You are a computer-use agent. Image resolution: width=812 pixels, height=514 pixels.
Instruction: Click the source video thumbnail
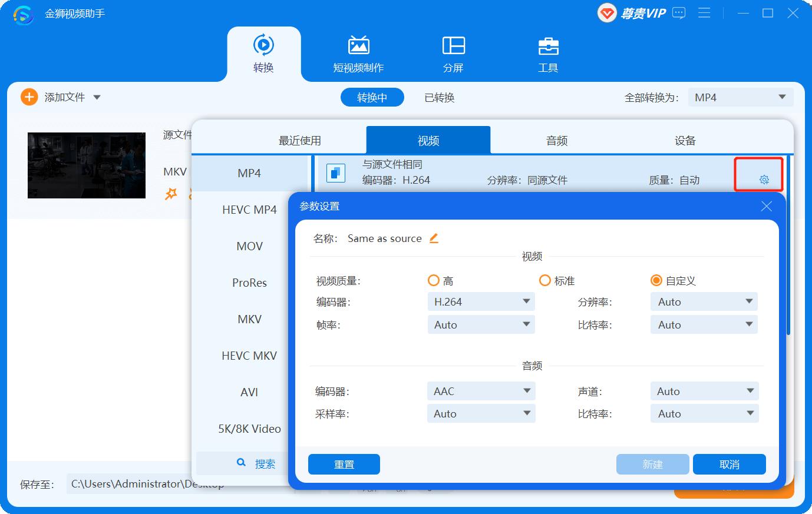(87, 165)
